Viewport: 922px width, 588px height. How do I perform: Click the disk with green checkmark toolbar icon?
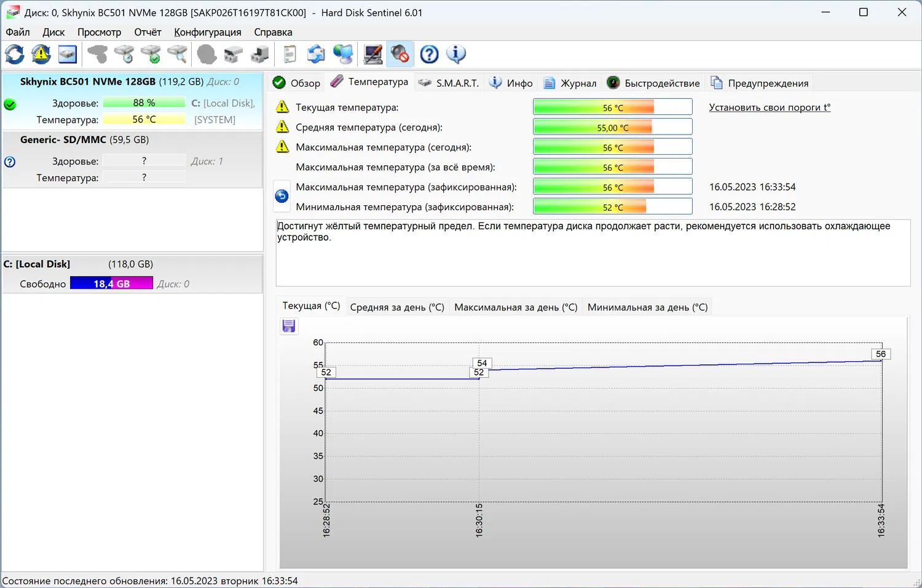coord(151,55)
